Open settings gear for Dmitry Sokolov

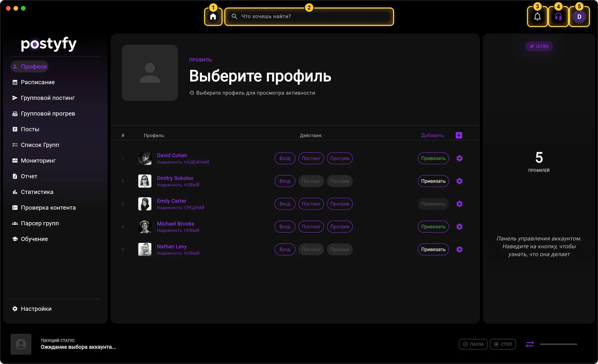point(460,181)
